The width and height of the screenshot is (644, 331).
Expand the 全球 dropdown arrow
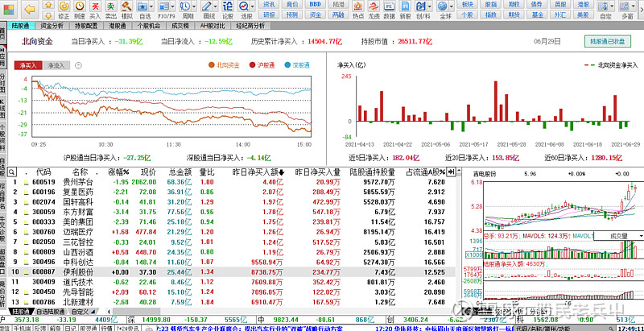(452, 6)
